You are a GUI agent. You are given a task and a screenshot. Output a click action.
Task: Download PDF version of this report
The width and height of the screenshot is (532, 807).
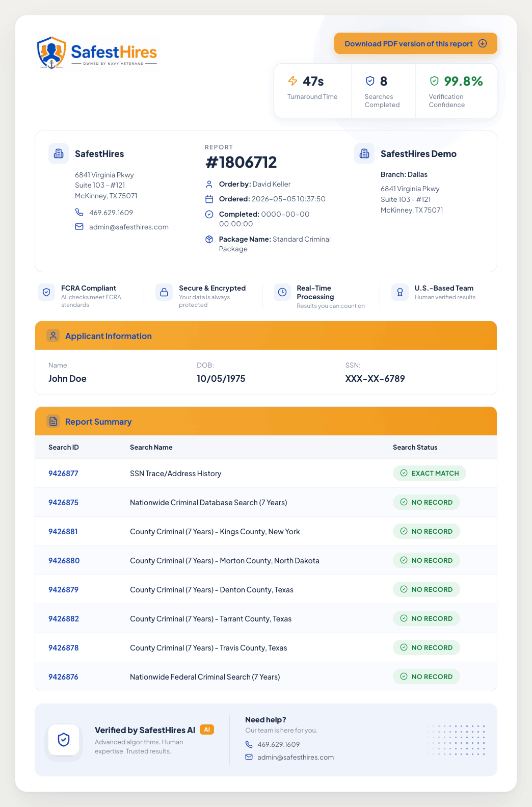tap(416, 43)
